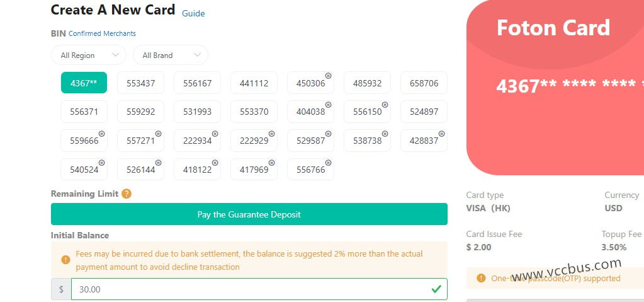Pick the 531993 BIN option

click(197, 112)
